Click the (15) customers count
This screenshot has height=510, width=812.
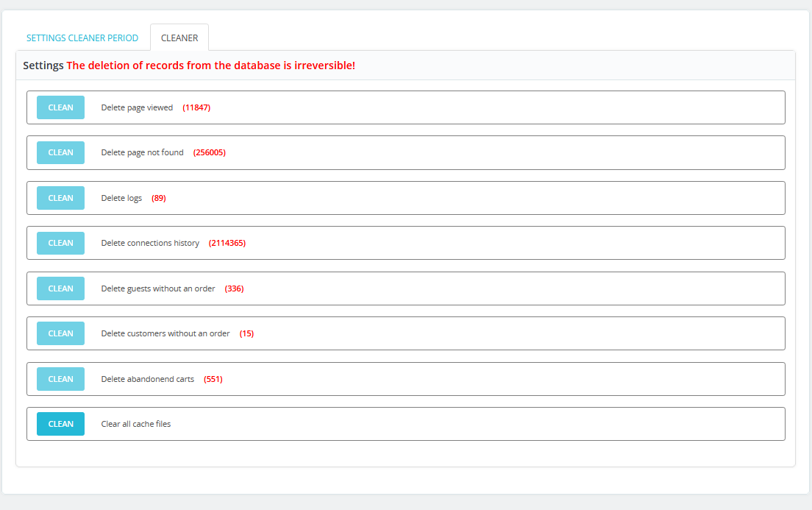tap(246, 334)
